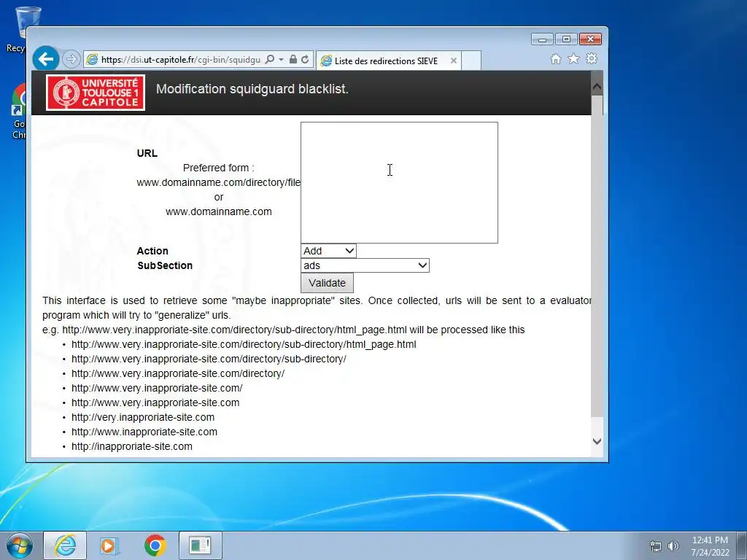Open the clock showing 12:41 PM
747x560 pixels.
click(x=710, y=545)
